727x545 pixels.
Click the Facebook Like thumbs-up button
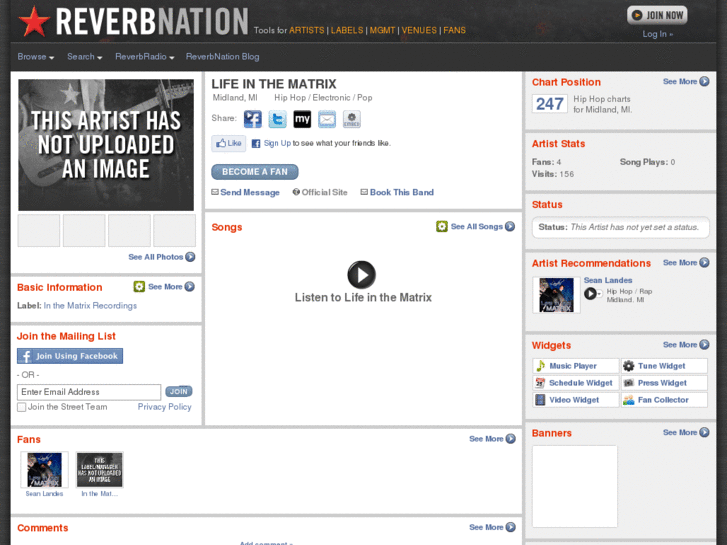pyautogui.click(x=229, y=143)
